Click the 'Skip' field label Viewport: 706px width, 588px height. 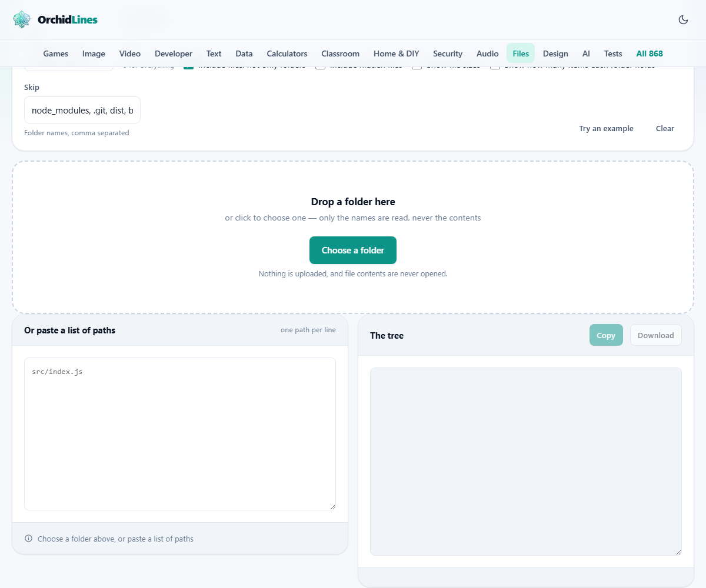pyautogui.click(x=32, y=87)
